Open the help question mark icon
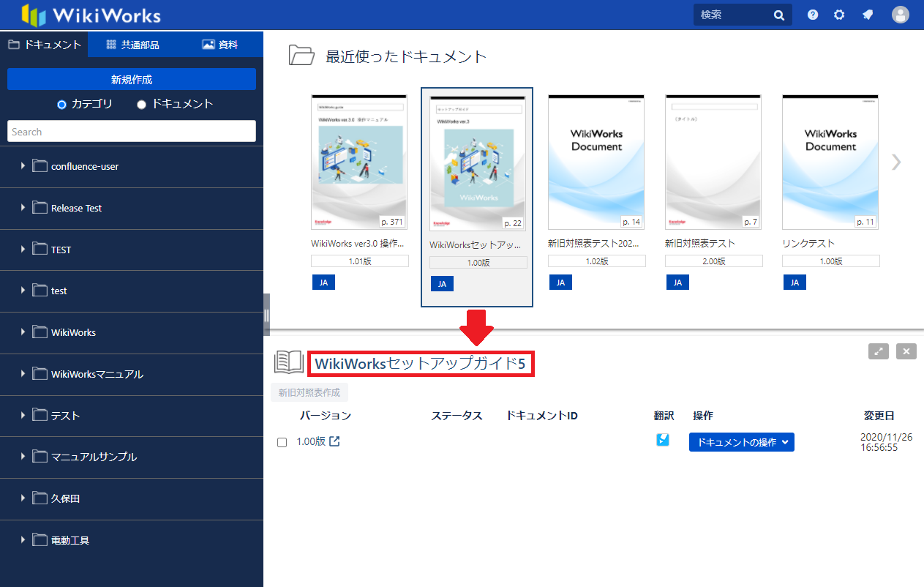This screenshot has width=924, height=587. coord(813,15)
